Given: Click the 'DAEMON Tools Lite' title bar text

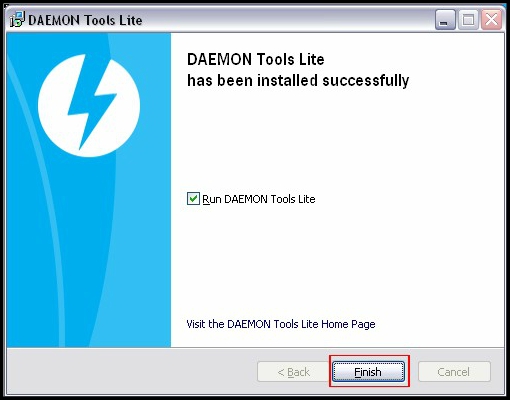Looking at the screenshot, I should click(85, 20).
